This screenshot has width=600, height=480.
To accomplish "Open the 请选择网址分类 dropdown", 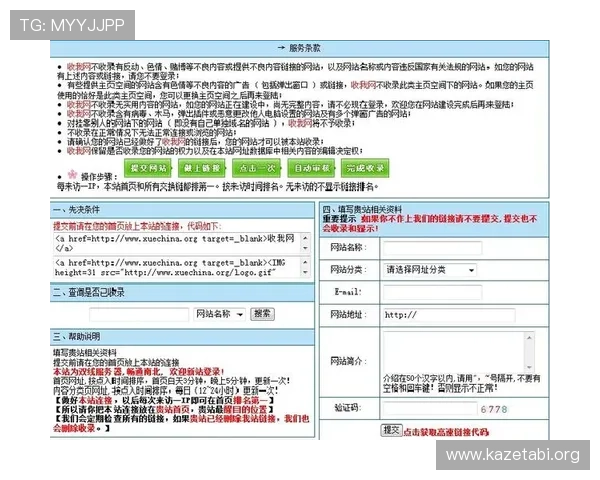I will (430, 270).
